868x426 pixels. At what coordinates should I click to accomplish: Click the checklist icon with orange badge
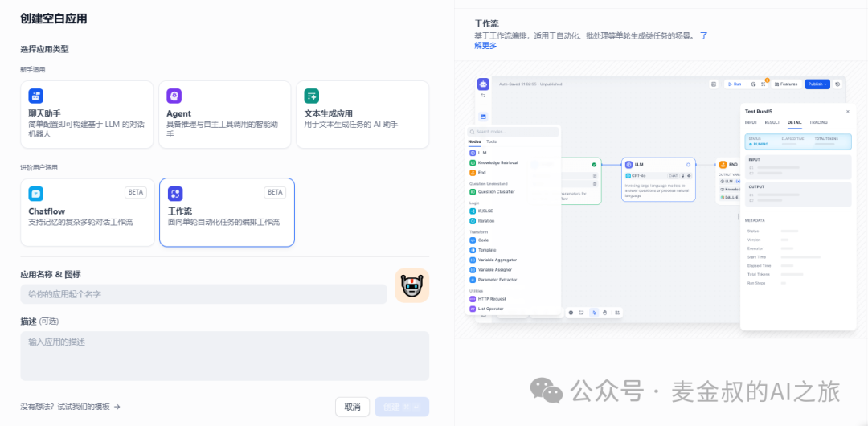click(764, 84)
